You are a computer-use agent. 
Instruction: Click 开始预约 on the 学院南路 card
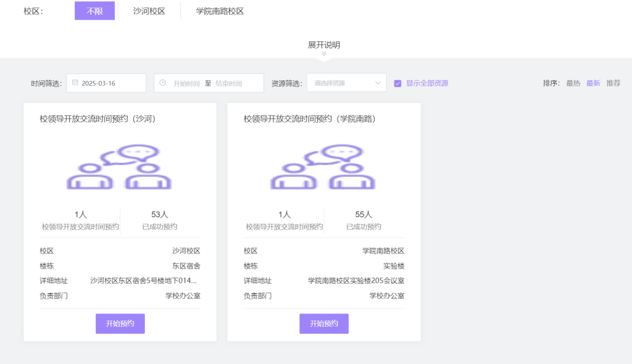pyautogui.click(x=323, y=324)
